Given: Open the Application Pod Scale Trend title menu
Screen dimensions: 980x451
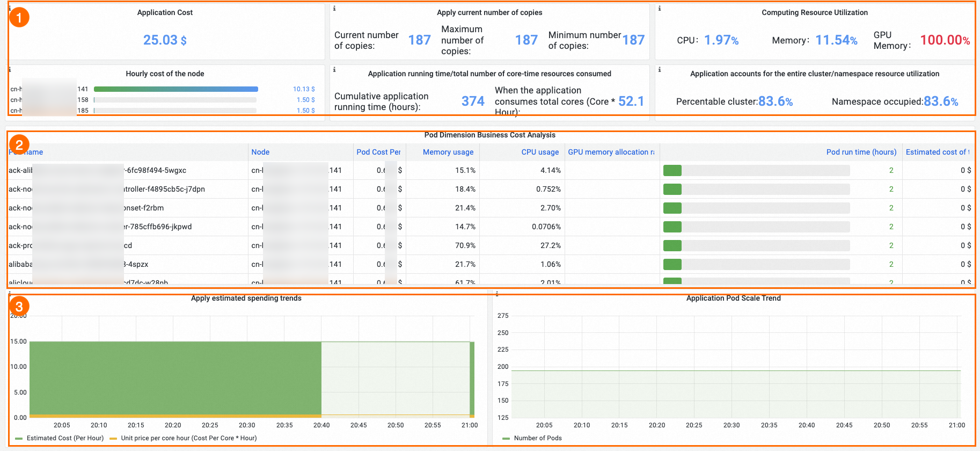Looking at the screenshot, I should 734,298.
